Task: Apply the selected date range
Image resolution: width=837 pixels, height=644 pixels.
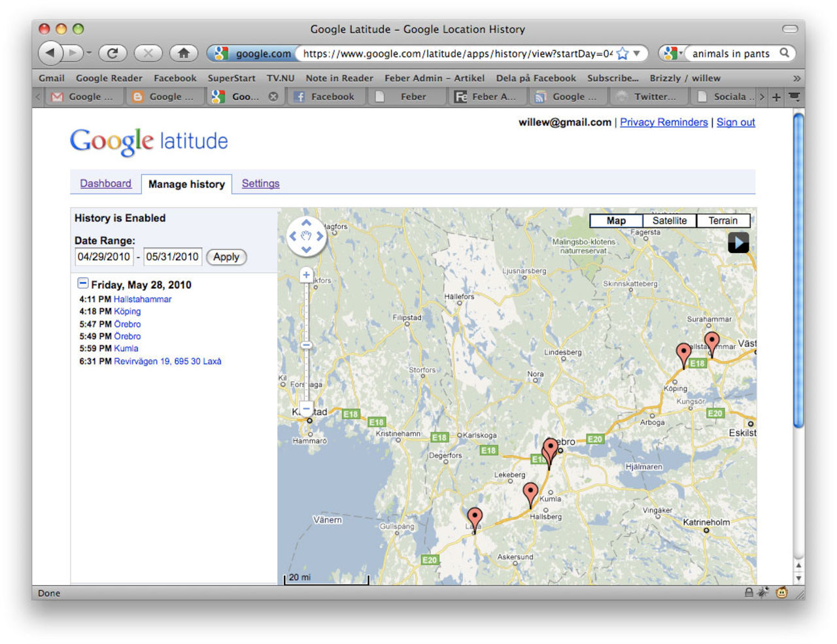Action: [226, 257]
